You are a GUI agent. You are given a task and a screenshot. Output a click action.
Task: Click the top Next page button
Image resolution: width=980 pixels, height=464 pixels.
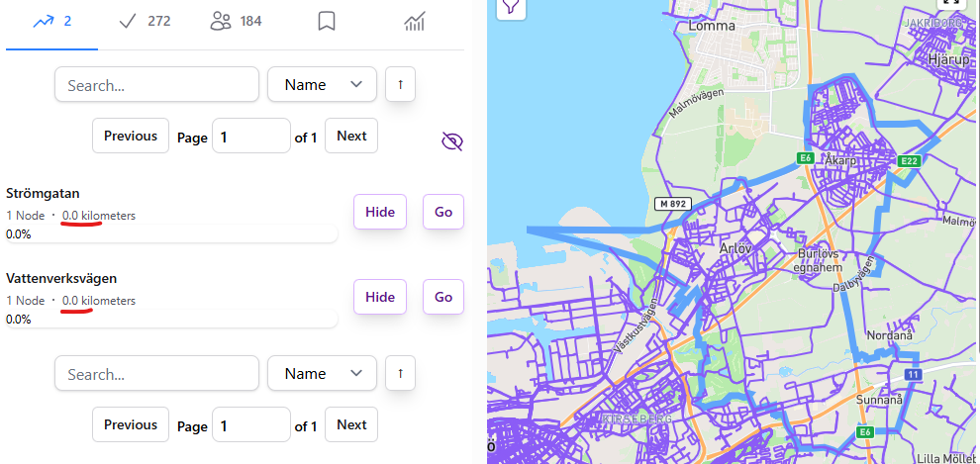[x=351, y=136]
